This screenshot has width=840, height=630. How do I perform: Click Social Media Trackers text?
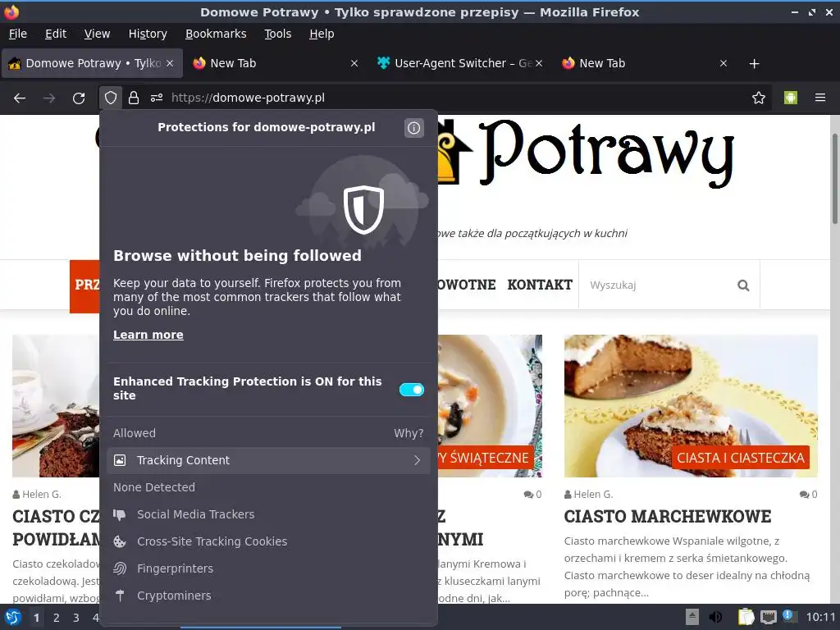[x=195, y=514]
